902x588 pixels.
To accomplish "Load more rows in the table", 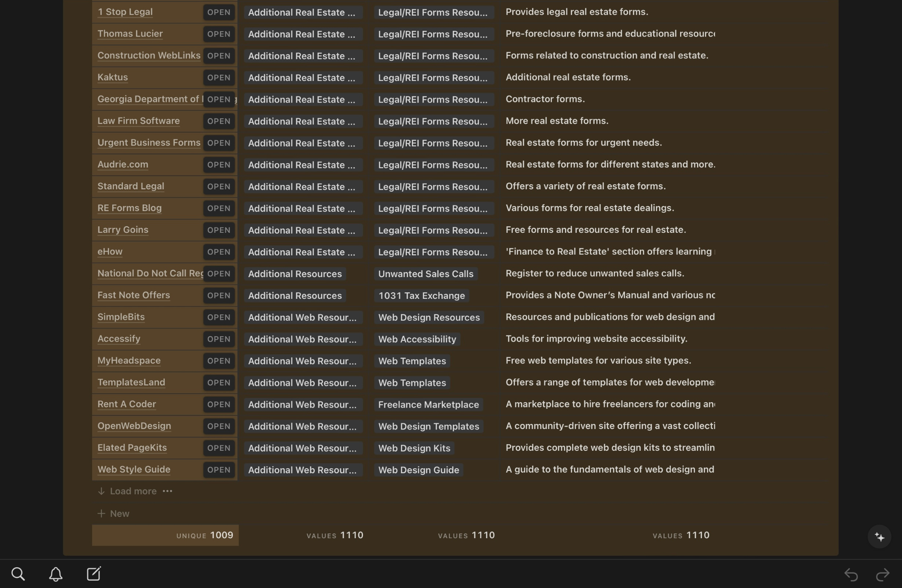I will 133,491.
